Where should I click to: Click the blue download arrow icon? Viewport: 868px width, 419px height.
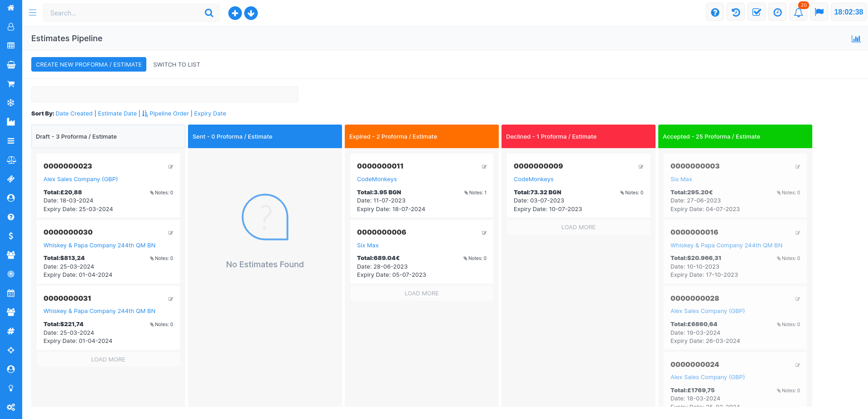pos(251,13)
